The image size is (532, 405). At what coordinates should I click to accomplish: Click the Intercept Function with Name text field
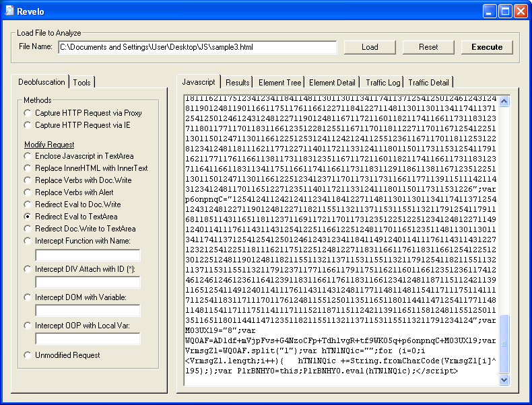tap(88, 255)
